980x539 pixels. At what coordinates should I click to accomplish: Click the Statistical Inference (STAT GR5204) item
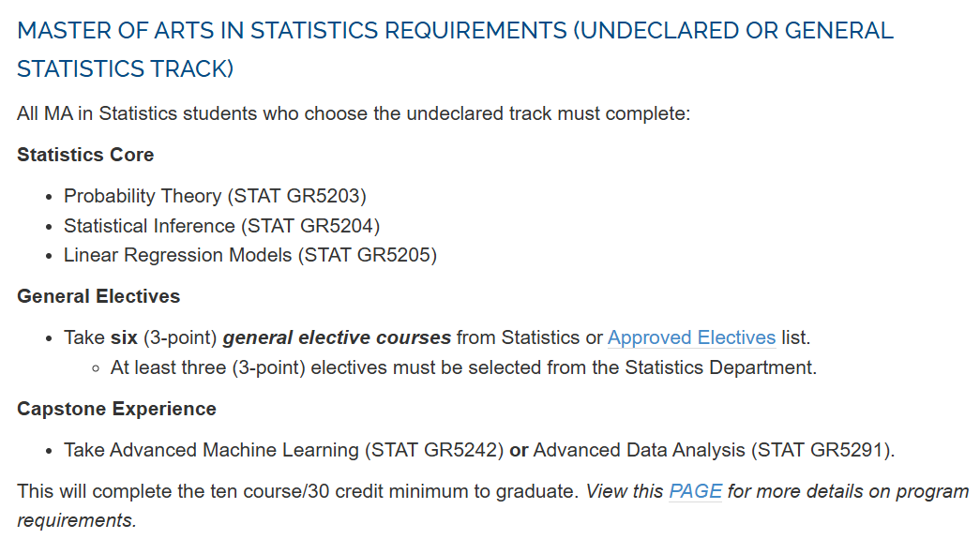pos(222,226)
